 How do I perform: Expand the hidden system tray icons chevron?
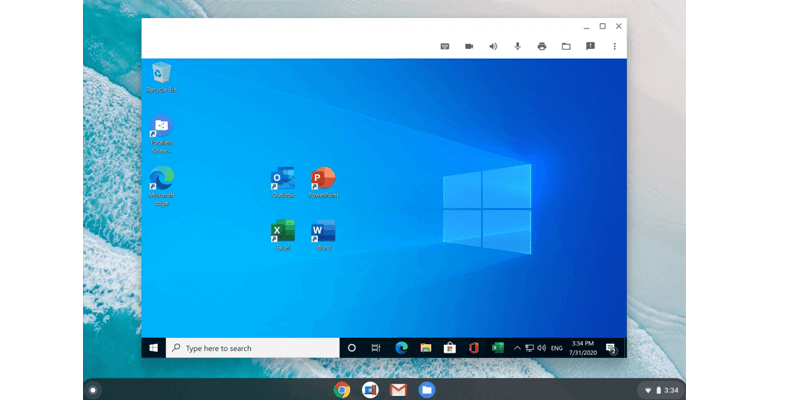(x=518, y=348)
